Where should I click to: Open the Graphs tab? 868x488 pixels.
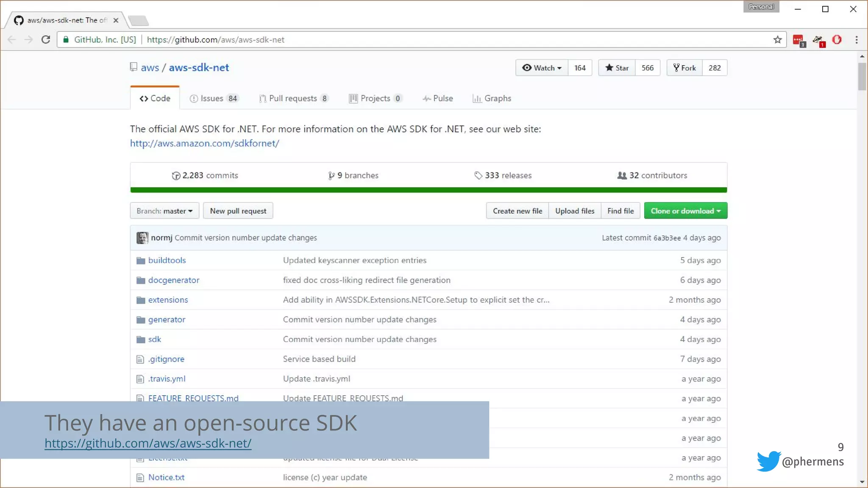click(492, 98)
